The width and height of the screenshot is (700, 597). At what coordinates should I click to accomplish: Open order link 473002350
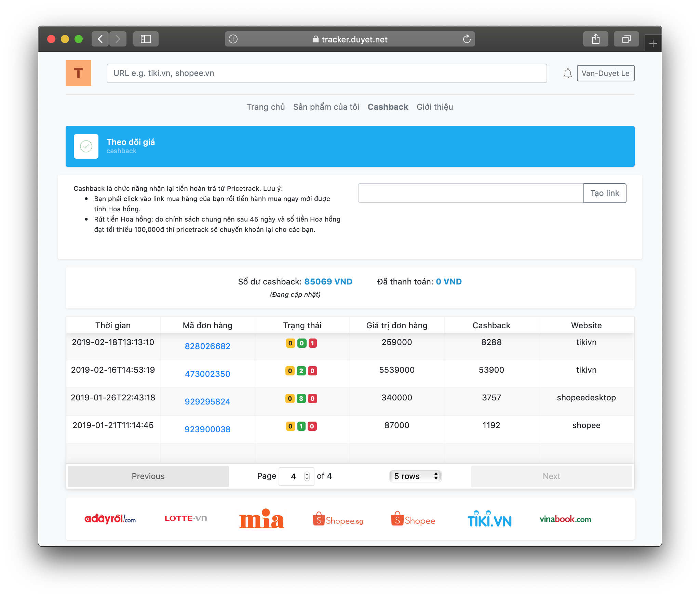(207, 374)
